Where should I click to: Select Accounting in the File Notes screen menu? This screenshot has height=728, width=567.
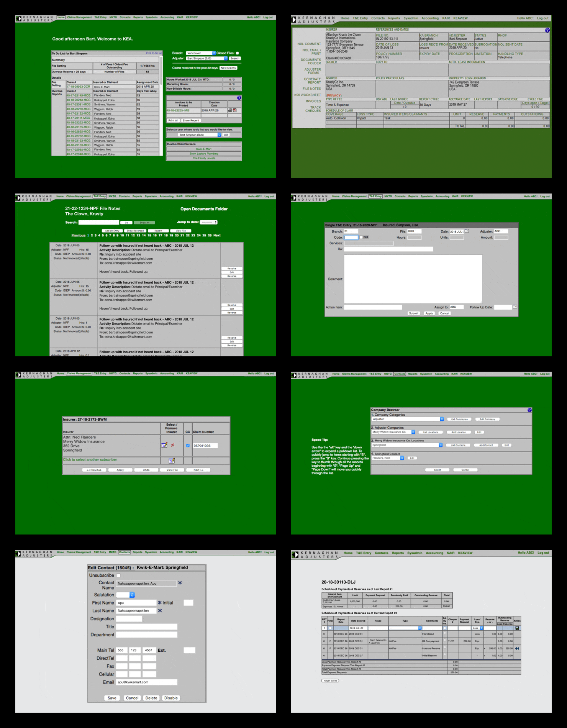click(x=167, y=196)
